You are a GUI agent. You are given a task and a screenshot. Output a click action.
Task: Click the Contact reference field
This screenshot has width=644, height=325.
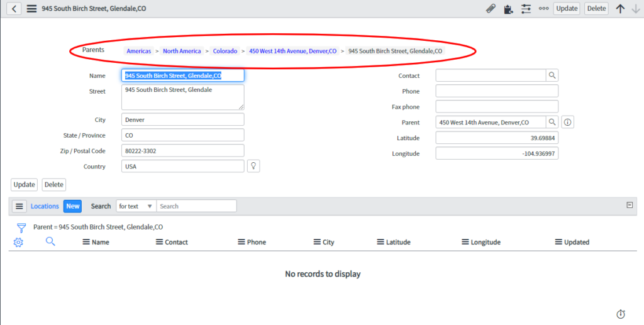click(491, 75)
